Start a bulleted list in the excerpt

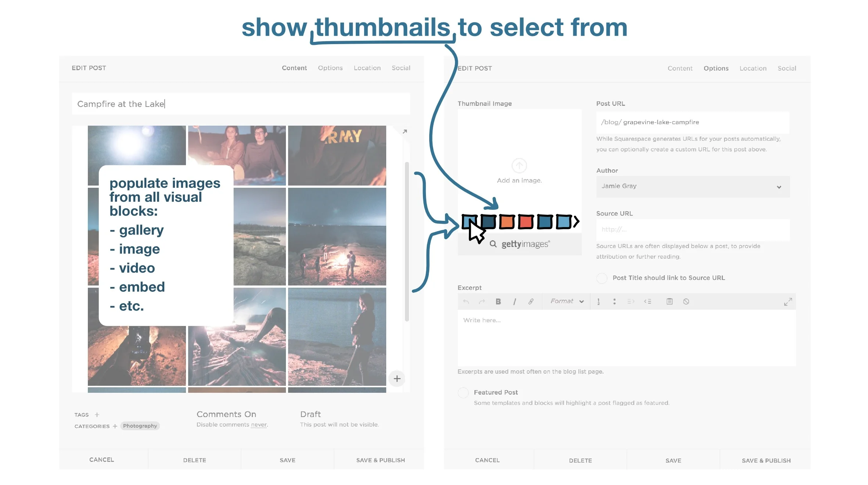[x=614, y=301]
